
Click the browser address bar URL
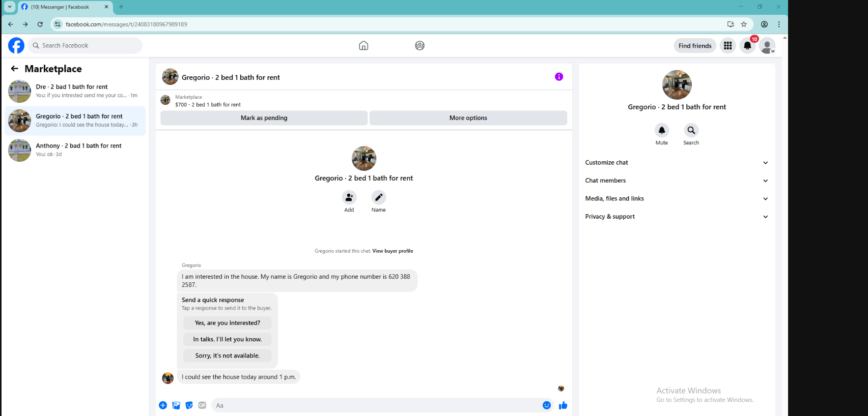[126, 24]
